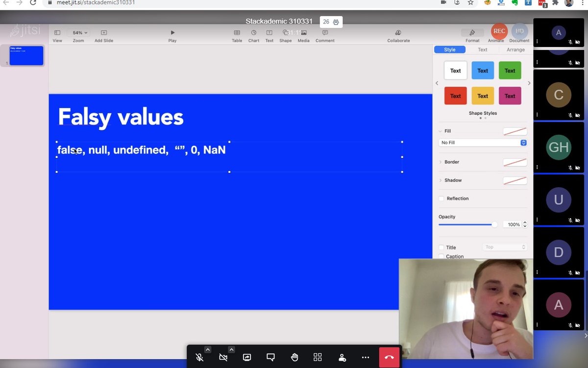Image resolution: width=588 pixels, height=368 pixels.
Task: Select participant U video tile
Action: [559, 200]
